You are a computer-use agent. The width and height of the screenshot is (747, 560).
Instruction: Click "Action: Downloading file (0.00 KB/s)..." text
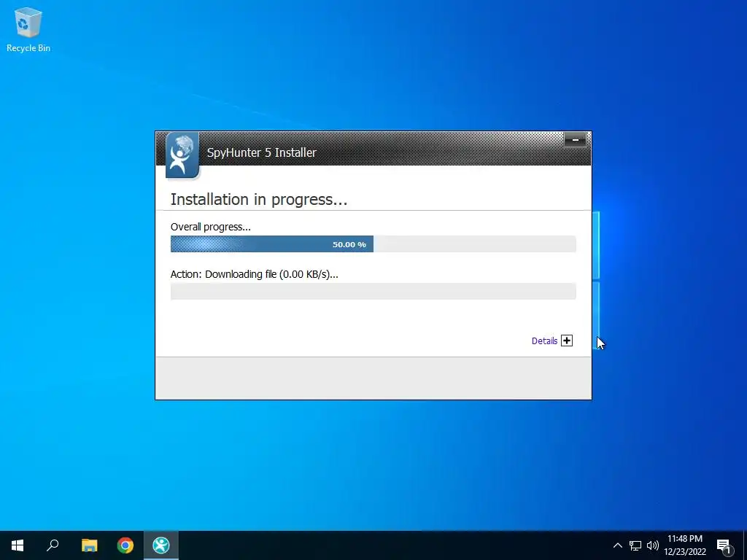coord(255,274)
